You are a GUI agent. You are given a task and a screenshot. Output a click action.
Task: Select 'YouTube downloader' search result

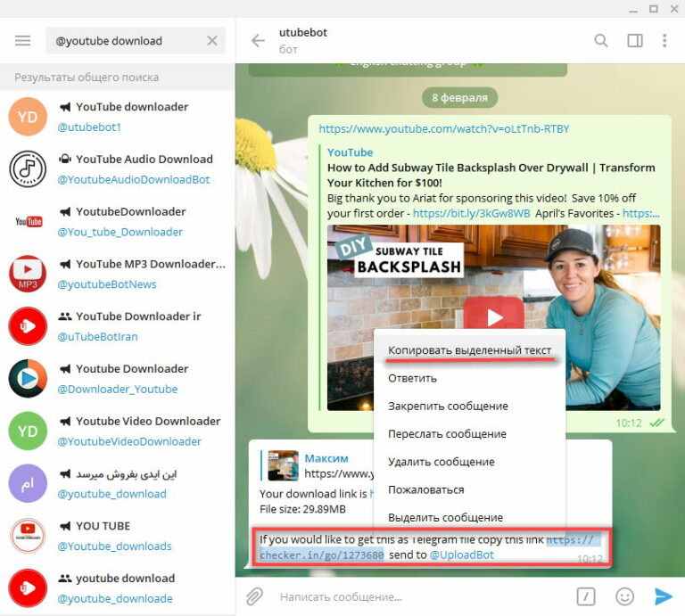[x=117, y=117]
